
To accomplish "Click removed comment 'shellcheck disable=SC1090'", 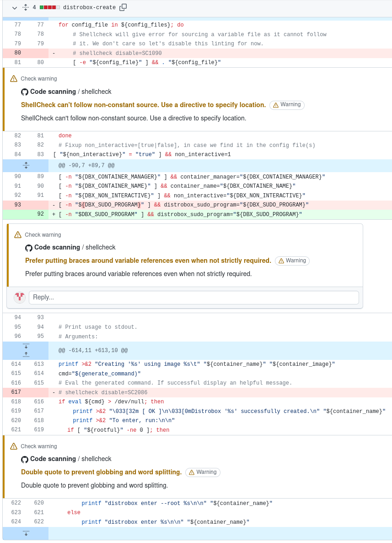I will pos(117,53).
